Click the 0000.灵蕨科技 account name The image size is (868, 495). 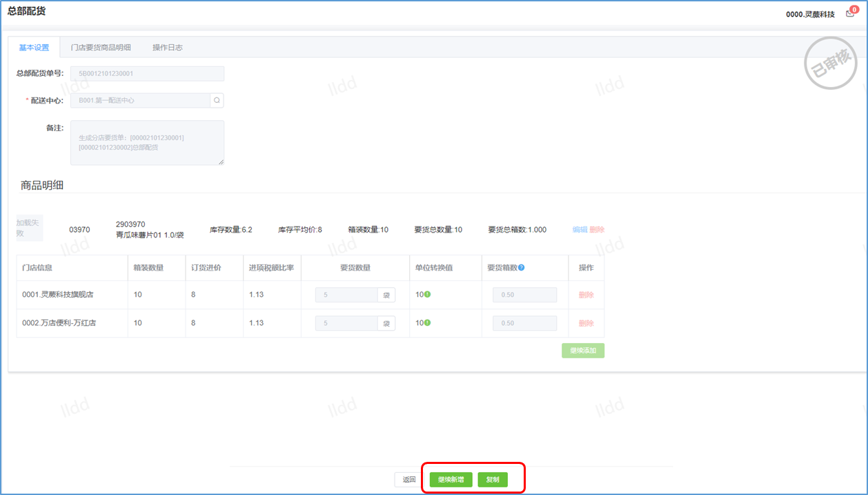pos(810,14)
